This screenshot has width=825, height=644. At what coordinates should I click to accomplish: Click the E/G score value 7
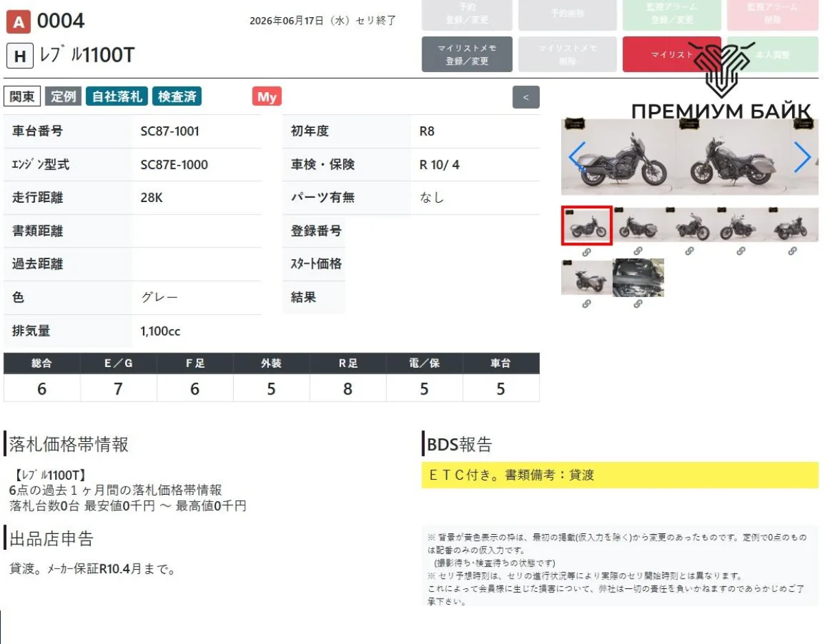118,389
